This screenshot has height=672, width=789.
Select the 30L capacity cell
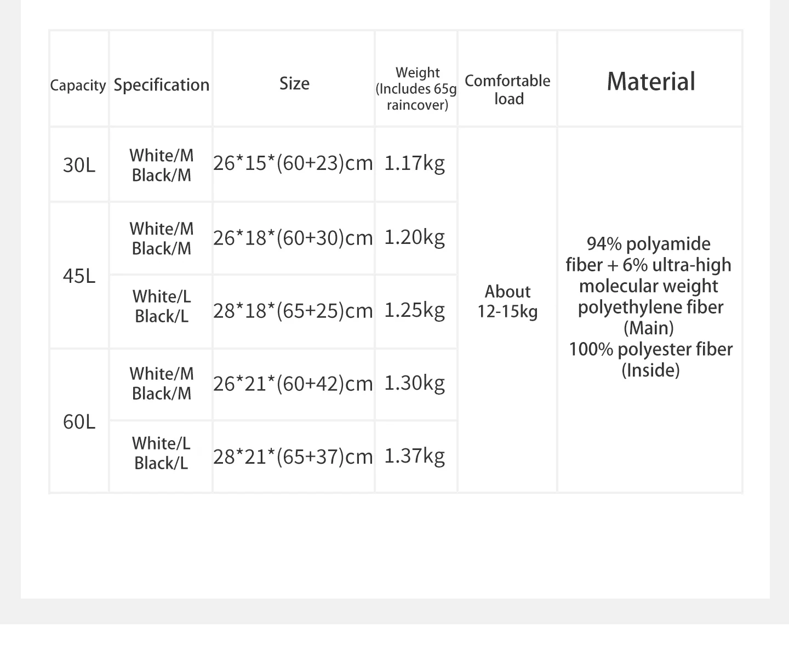pos(79,165)
